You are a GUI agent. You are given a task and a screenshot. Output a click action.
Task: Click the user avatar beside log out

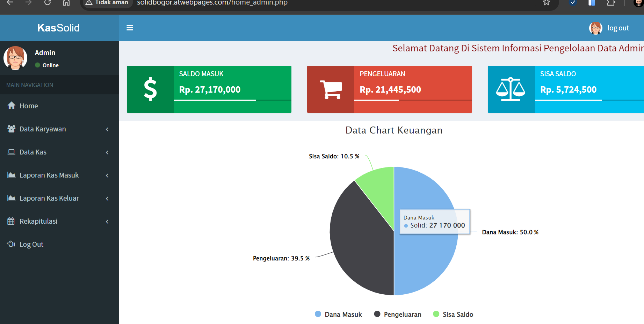[x=595, y=28]
